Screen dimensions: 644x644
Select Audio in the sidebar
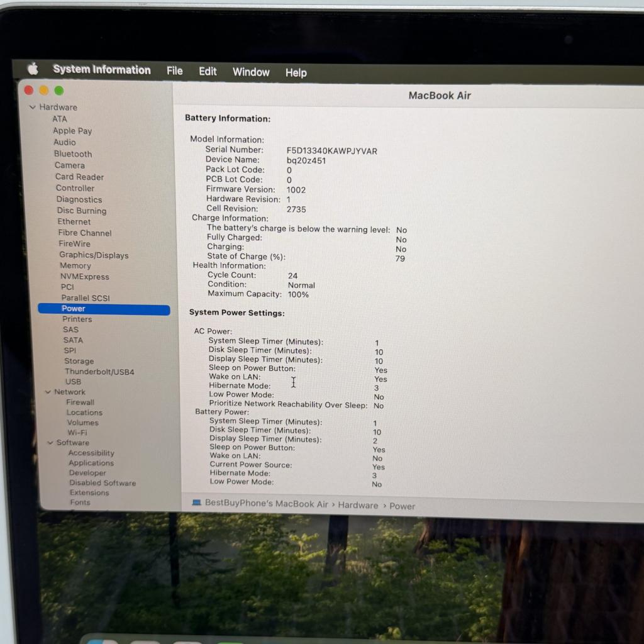tap(65, 142)
